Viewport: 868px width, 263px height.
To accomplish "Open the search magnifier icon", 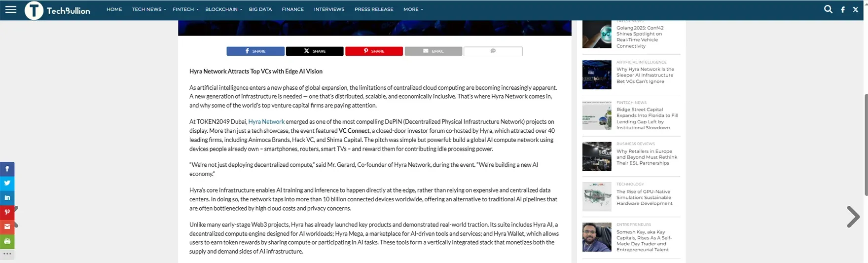I will coord(828,9).
